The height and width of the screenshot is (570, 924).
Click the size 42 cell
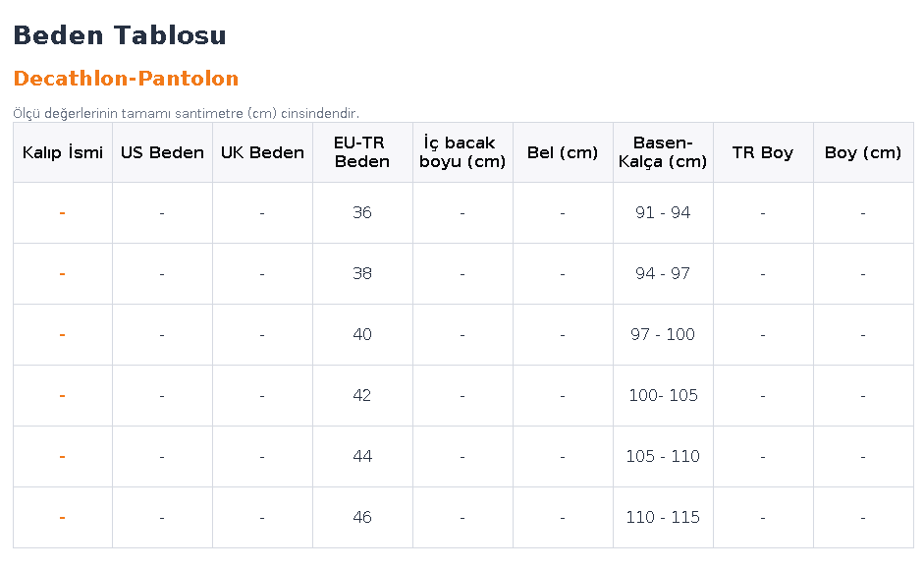click(x=362, y=395)
